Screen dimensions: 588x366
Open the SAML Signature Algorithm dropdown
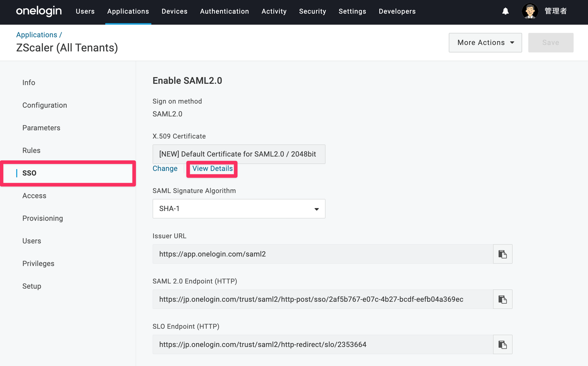coord(239,209)
